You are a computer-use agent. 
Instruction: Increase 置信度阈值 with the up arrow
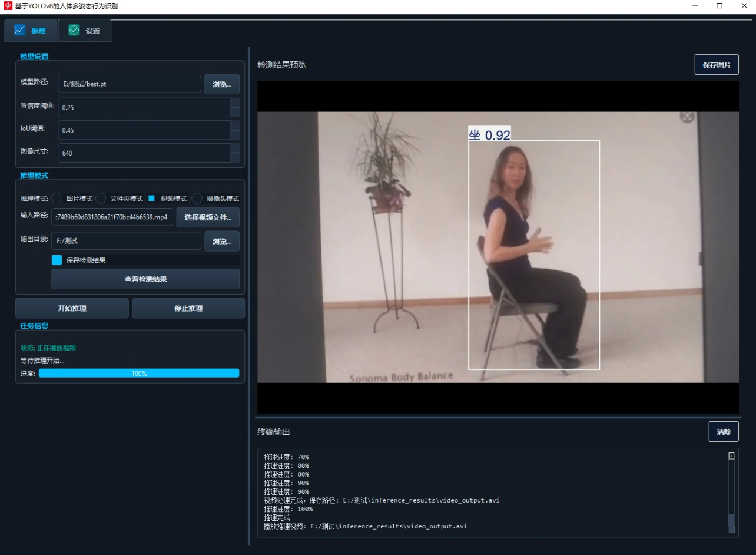tap(235, 103)
